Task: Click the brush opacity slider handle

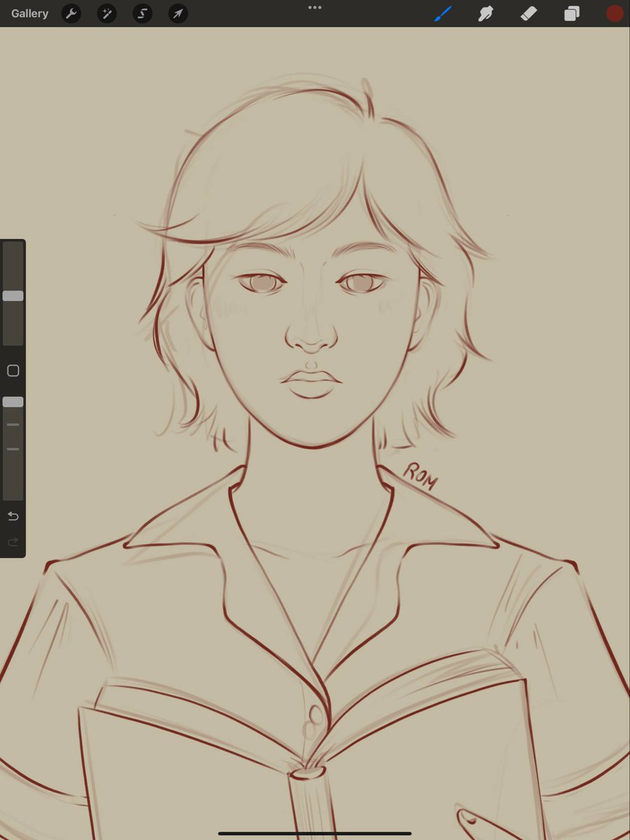Action: (13, 402)
